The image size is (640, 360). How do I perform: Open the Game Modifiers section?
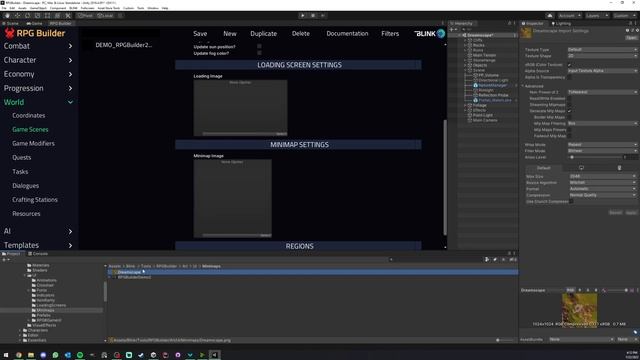33,144
